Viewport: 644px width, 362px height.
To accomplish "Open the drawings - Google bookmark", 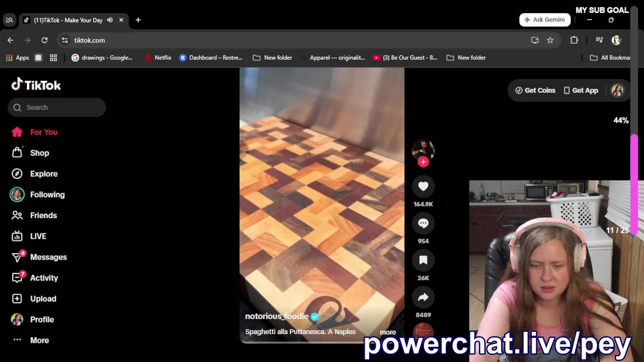I will pyautogui.click(x=102, y=58).
